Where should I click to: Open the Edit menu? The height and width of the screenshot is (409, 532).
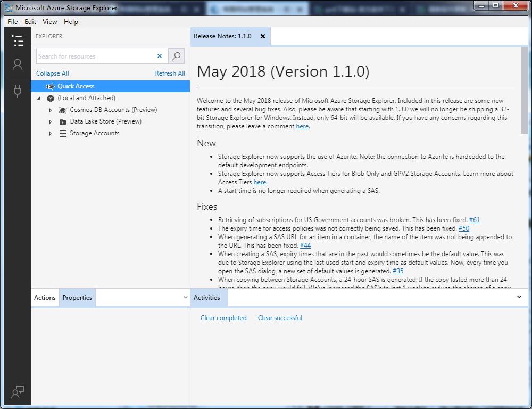pos(30,21)
